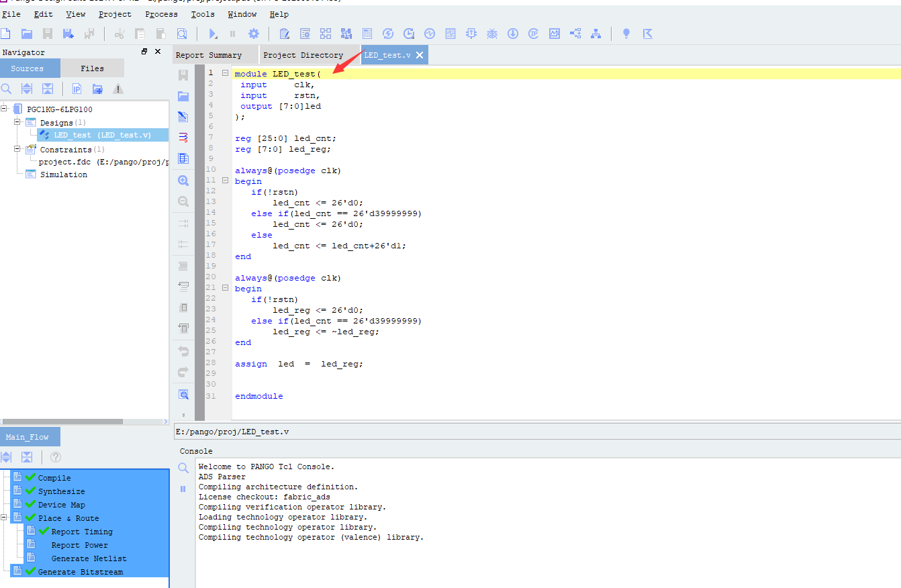Click the download configuration icon in toolbar

pos(513,34)
